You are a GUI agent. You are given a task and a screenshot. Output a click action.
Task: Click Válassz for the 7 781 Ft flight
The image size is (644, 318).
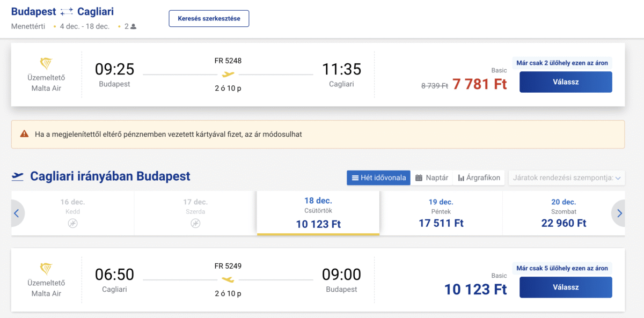tap(566, 82)
